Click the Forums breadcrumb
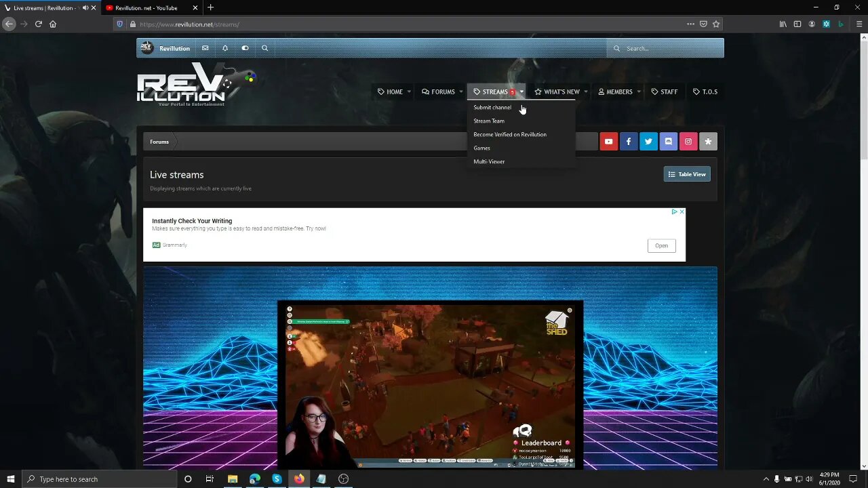This screenshot has width=868, height=488. coord(159,142)
